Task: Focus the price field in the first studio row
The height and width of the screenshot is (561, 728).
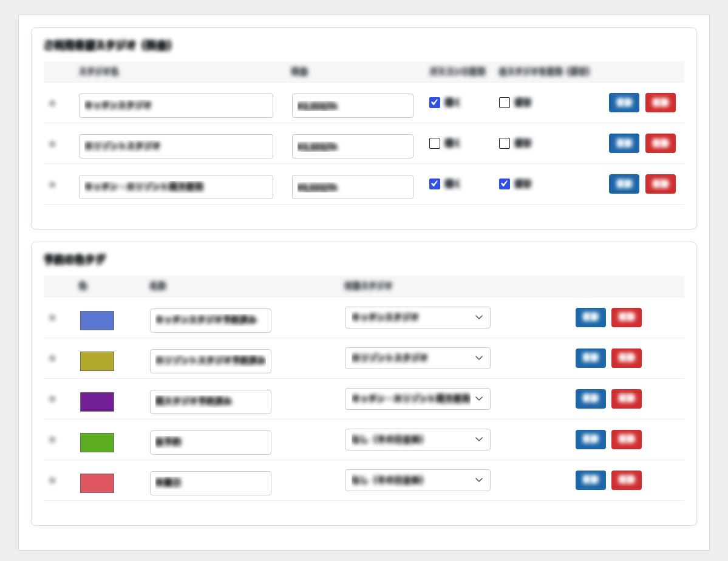Action: [x=352, y=106]
